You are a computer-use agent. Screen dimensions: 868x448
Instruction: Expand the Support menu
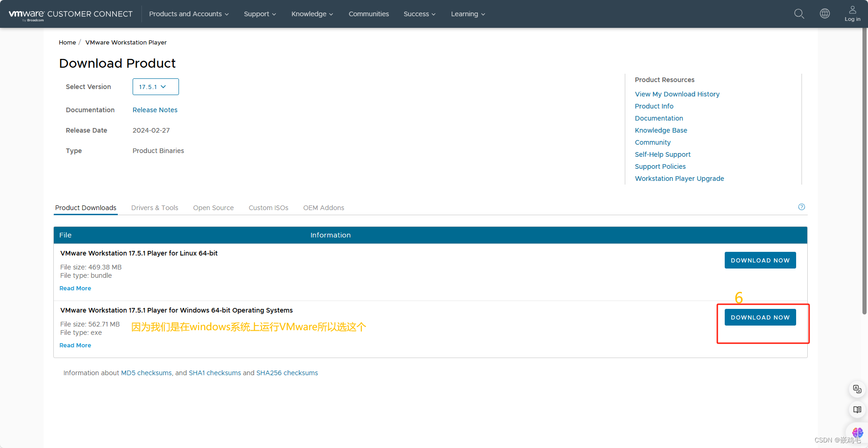point(260,14)
